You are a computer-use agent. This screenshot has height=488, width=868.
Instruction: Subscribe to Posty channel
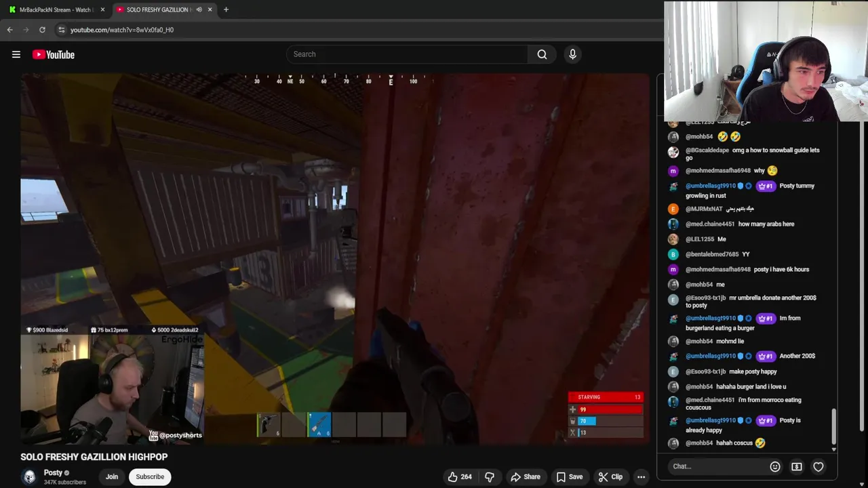[x=150, y=476]
